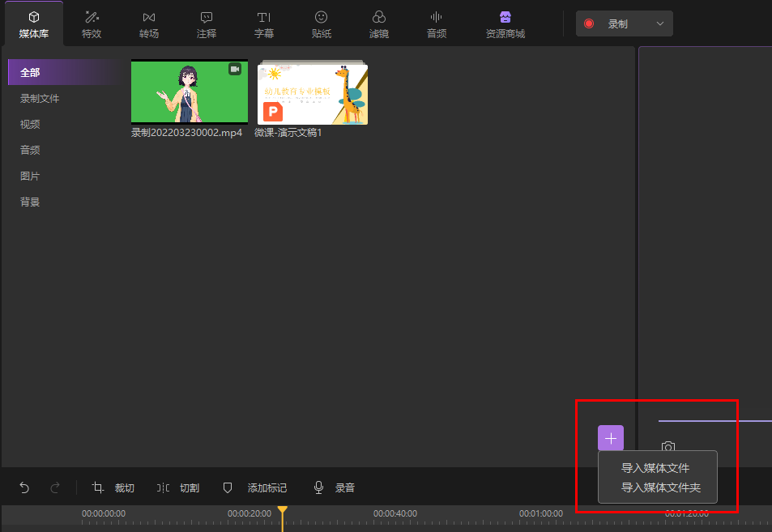
Task: Click the purple plus import button
Action: 611,438
